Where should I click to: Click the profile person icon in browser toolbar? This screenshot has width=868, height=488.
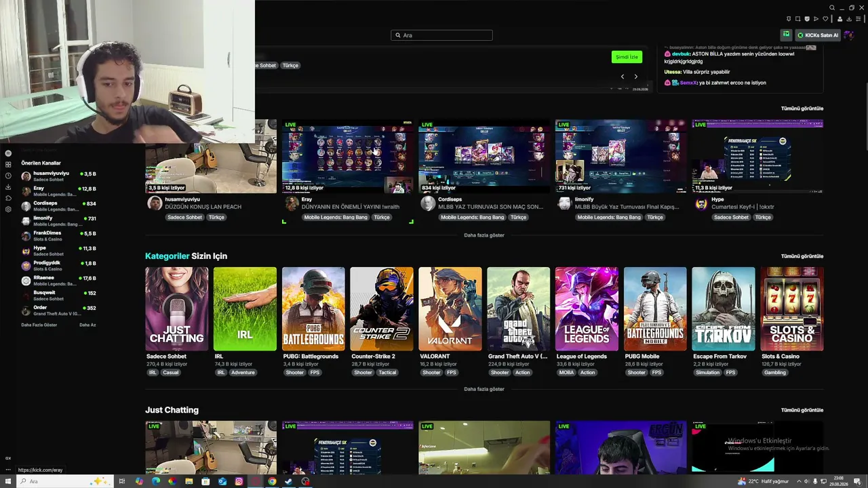840,19
